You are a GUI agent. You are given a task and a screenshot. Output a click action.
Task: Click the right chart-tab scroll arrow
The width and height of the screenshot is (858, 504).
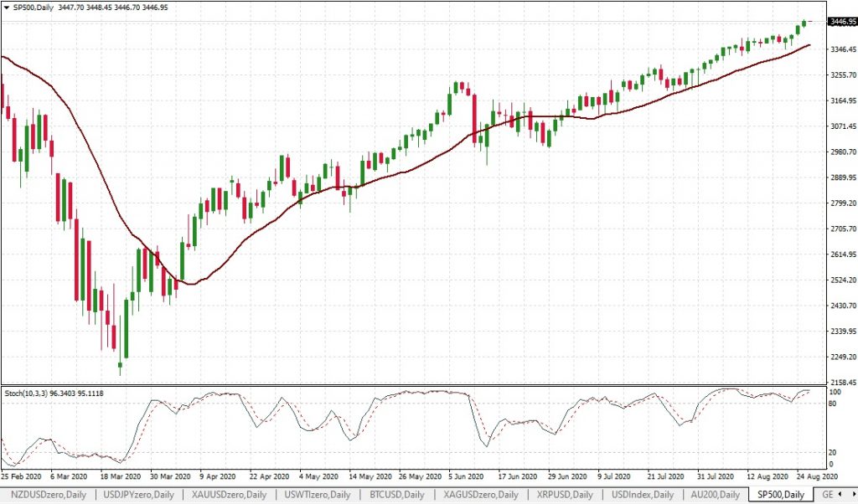[x=852, y=495]
